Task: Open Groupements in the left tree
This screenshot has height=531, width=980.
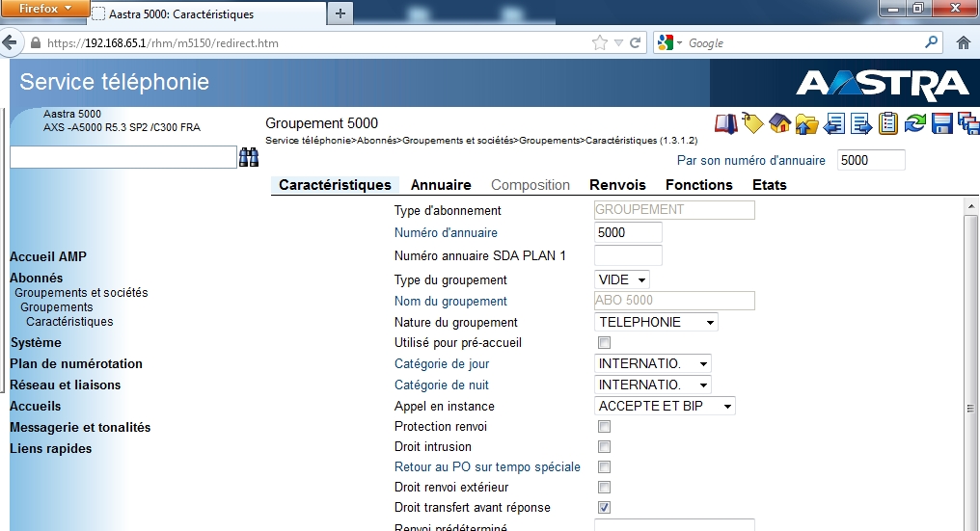Action: click(x=56, y=306)
